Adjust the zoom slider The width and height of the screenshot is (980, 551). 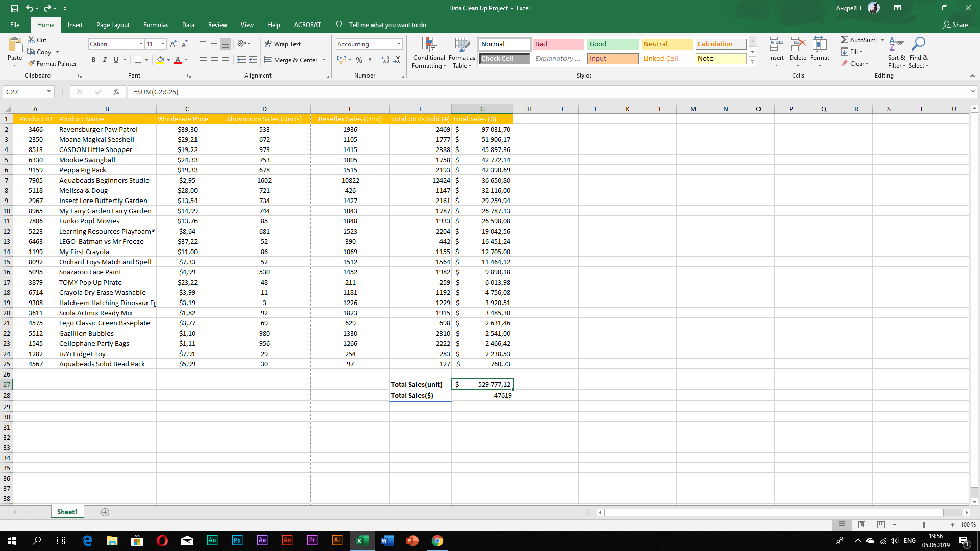924,524
